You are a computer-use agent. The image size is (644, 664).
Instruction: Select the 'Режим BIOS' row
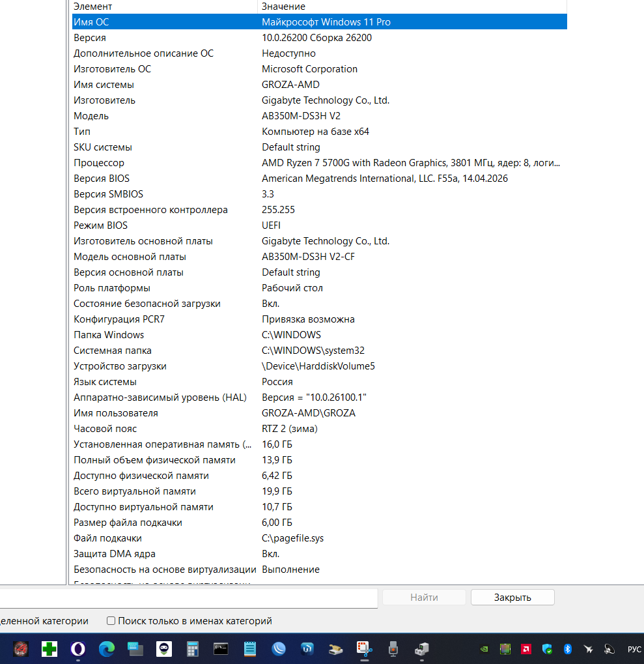pos(320,225)
